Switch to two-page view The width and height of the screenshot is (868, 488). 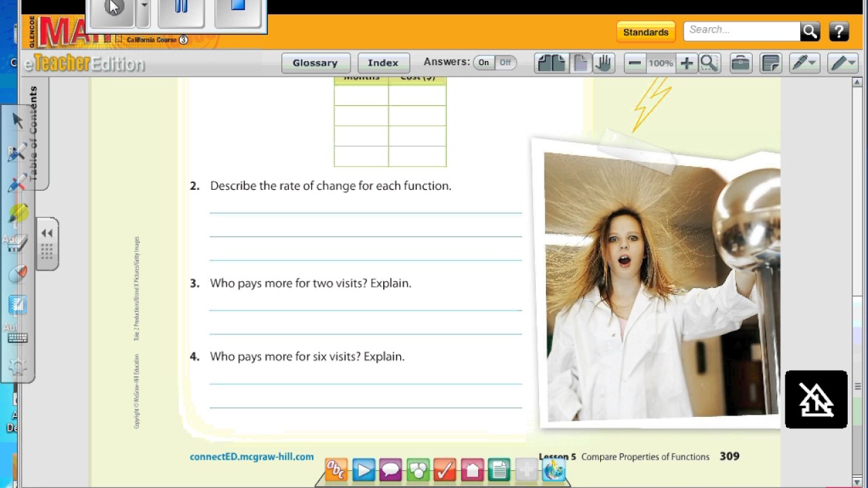coord(551,63)
